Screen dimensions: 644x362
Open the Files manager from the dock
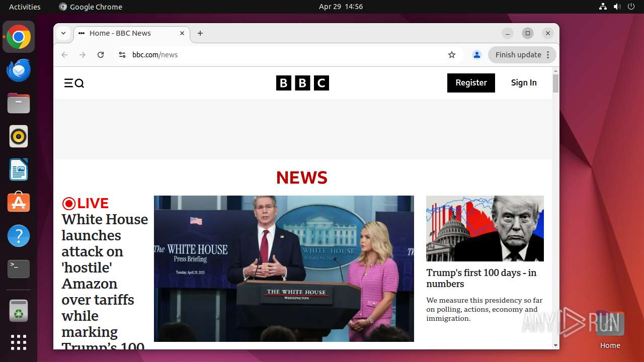click(19, 104)
